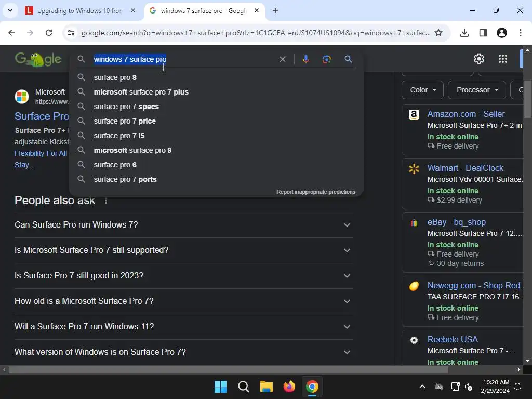532x399 pixels.
Task: Open Amazon.com - Seller listing
Action: (x=466, y=114)
